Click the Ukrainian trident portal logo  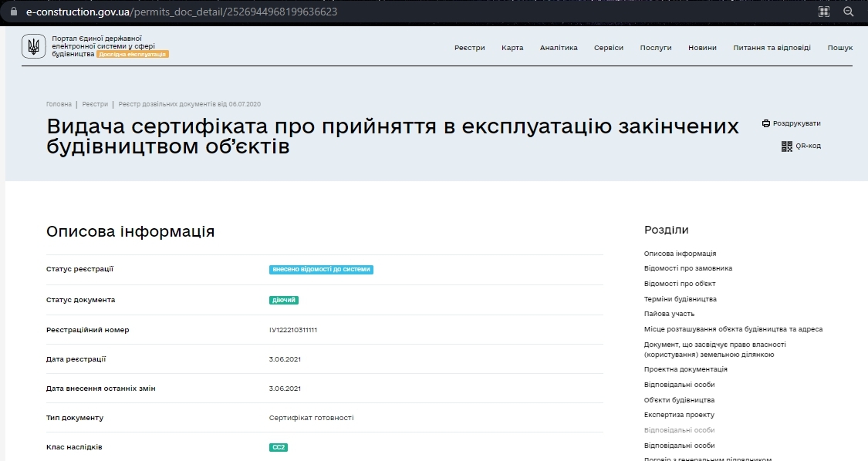point(34,46)
